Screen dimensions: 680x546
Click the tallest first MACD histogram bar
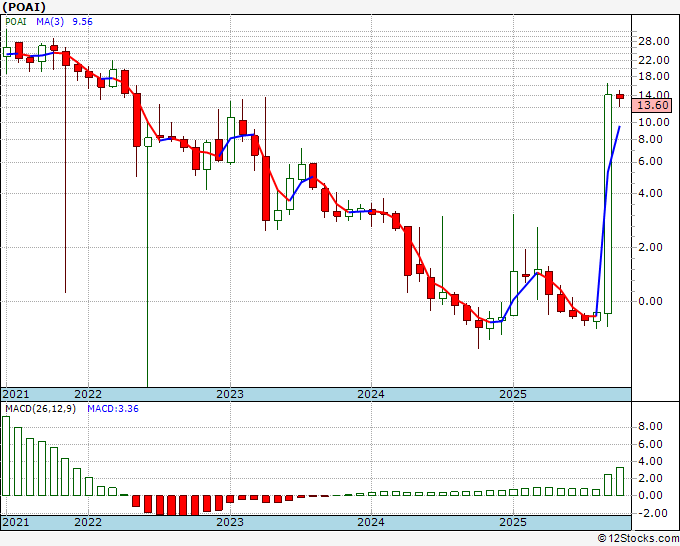(x=6, y=456)
